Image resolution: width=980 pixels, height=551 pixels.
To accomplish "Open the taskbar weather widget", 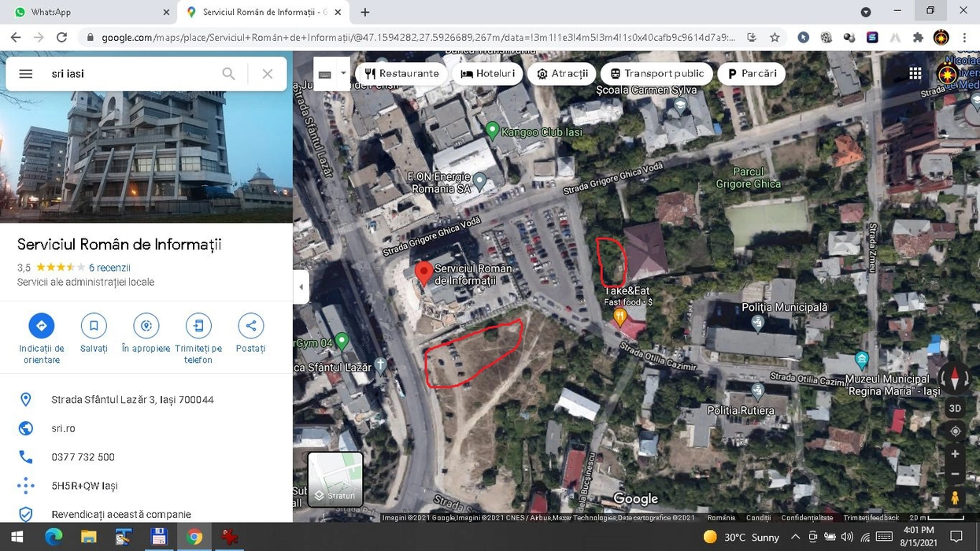I will tap(741, 537).
